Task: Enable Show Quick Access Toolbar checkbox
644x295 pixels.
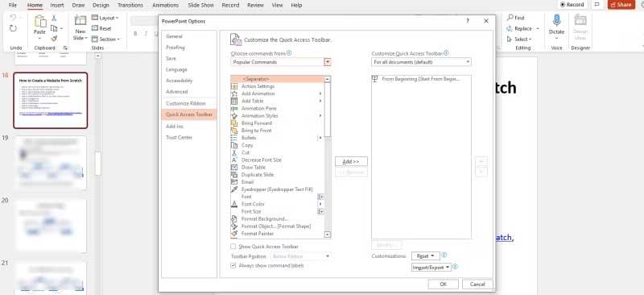Action: pos(233,247)
